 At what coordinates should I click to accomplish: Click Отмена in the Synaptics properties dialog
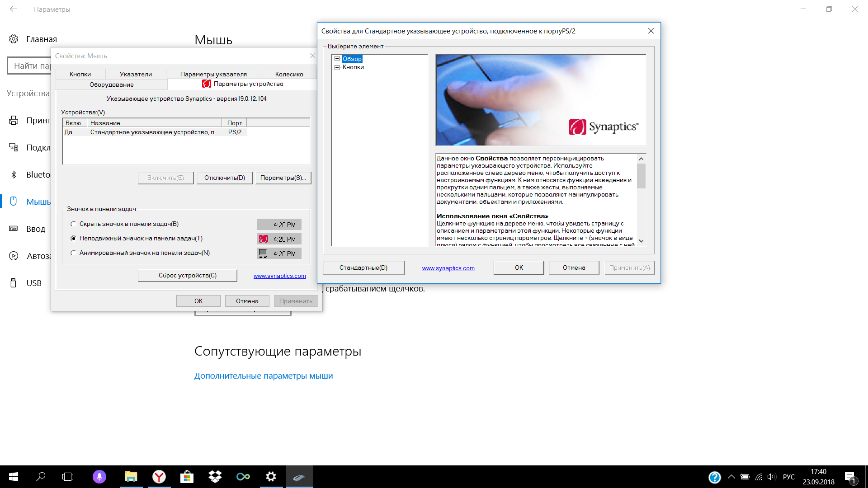[574, 268]
